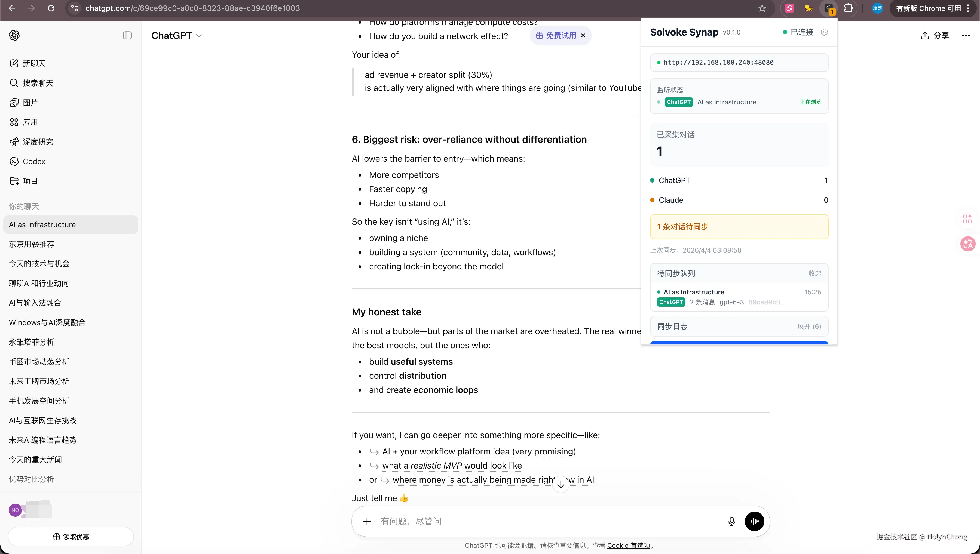Viewport: 980px width, 554px height.
Task: Open the ChatGPT model selector dropdown
Action: tap(176, 35)
